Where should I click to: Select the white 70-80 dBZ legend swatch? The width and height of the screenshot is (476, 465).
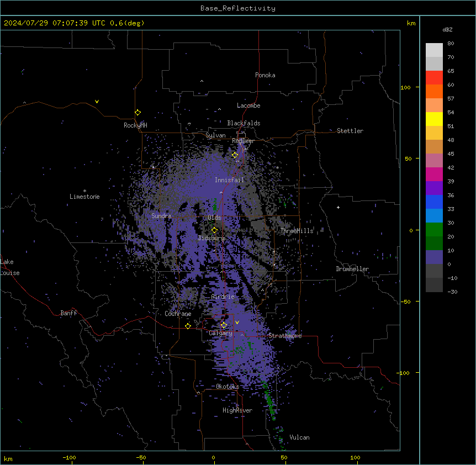pos(434,50)
